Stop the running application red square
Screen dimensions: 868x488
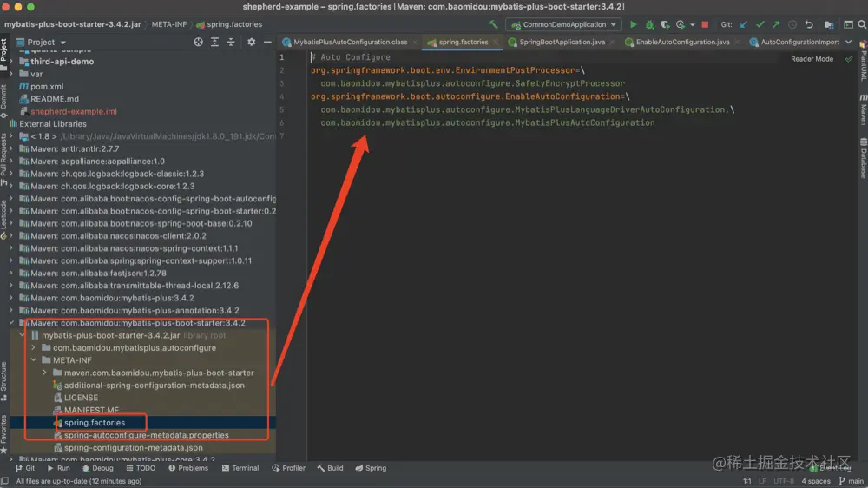click(705, 24)
